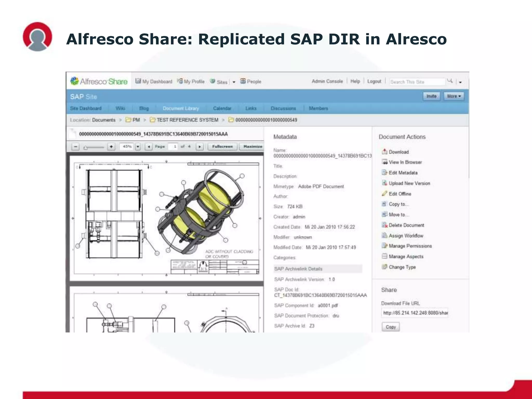Screen dimensions: 532x399
Task: Click the zoom slider handle
Action: (x=85, y=148)
